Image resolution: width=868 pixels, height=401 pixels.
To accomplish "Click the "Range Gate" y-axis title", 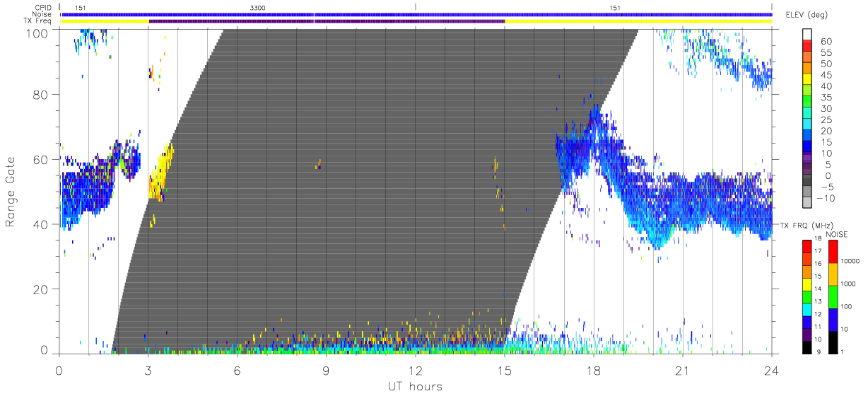I will [x=11, y=192].
